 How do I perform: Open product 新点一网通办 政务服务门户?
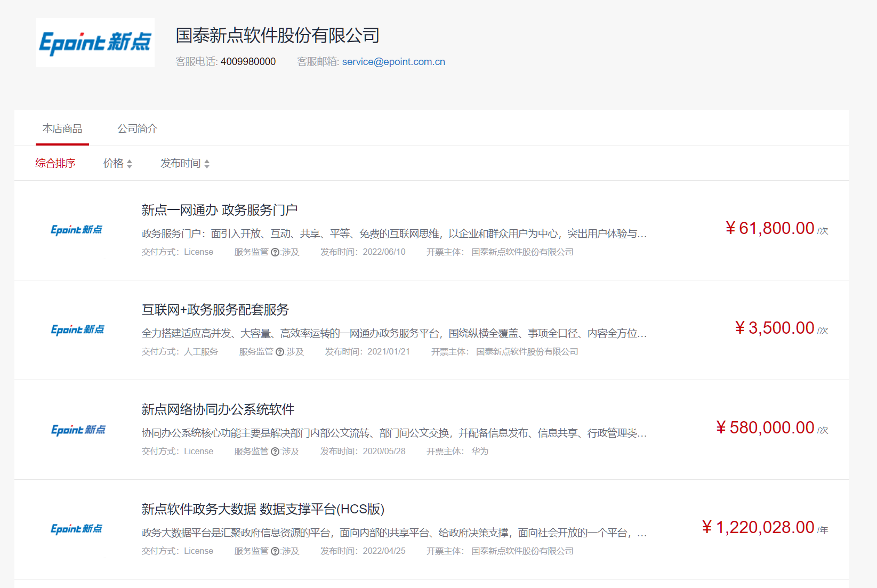pyautogui.click(x=219, y=210)
